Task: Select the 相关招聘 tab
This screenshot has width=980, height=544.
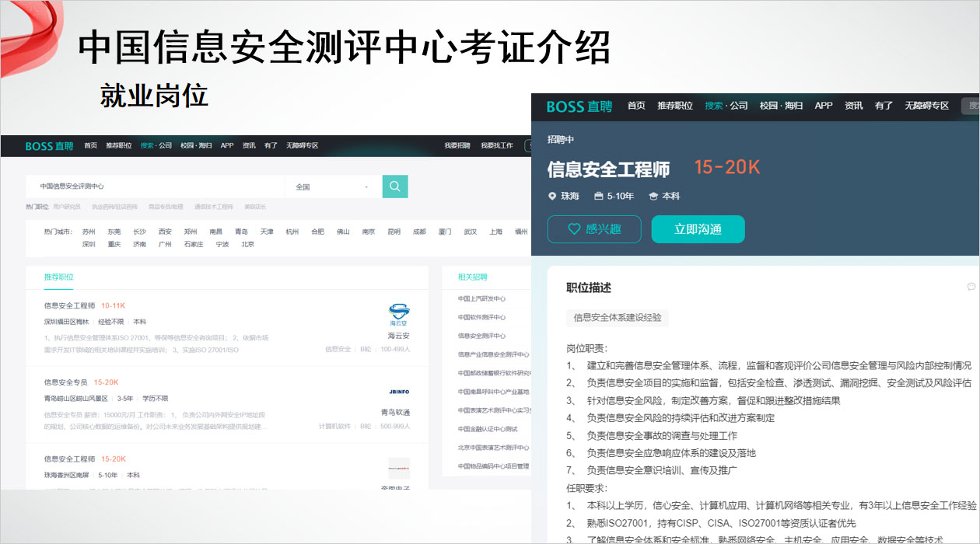Action: (x=473, y=277)
